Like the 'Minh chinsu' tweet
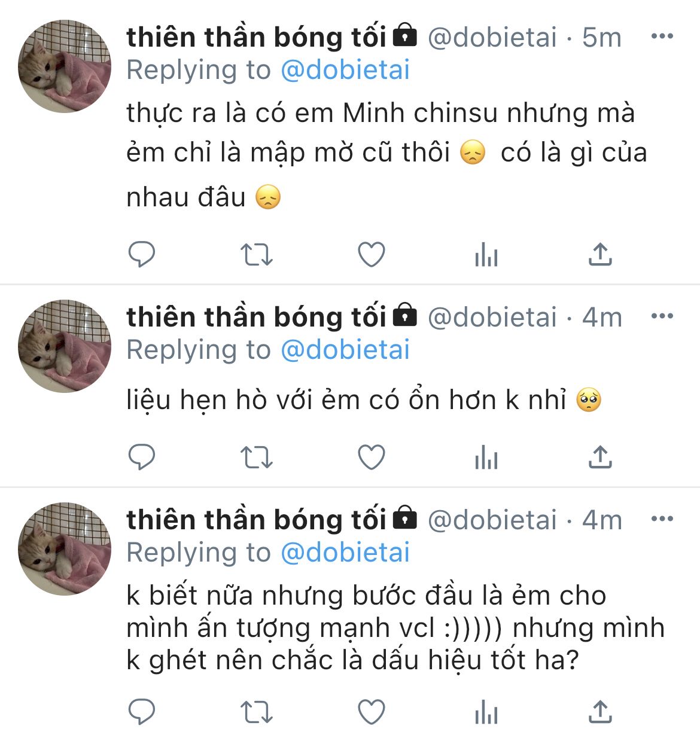Image resolution: width=700 pixels, height=741 pixels. tap(371, 255)
